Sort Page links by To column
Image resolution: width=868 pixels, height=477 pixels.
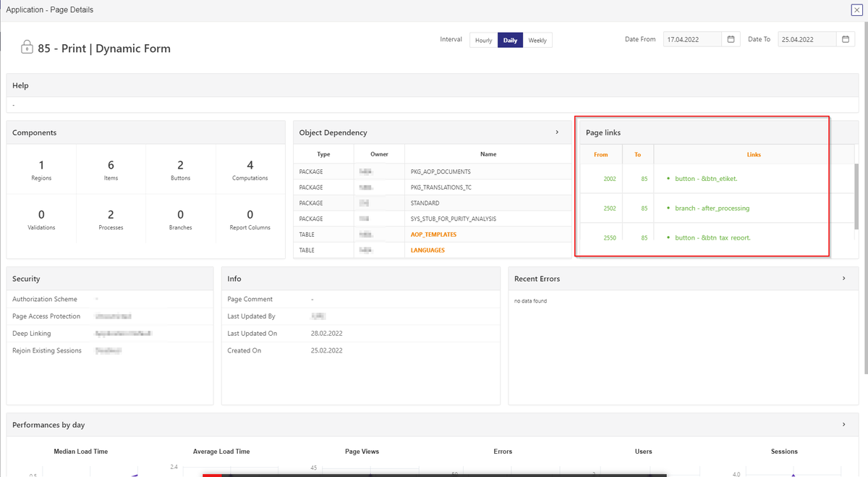tap(638, 154)
